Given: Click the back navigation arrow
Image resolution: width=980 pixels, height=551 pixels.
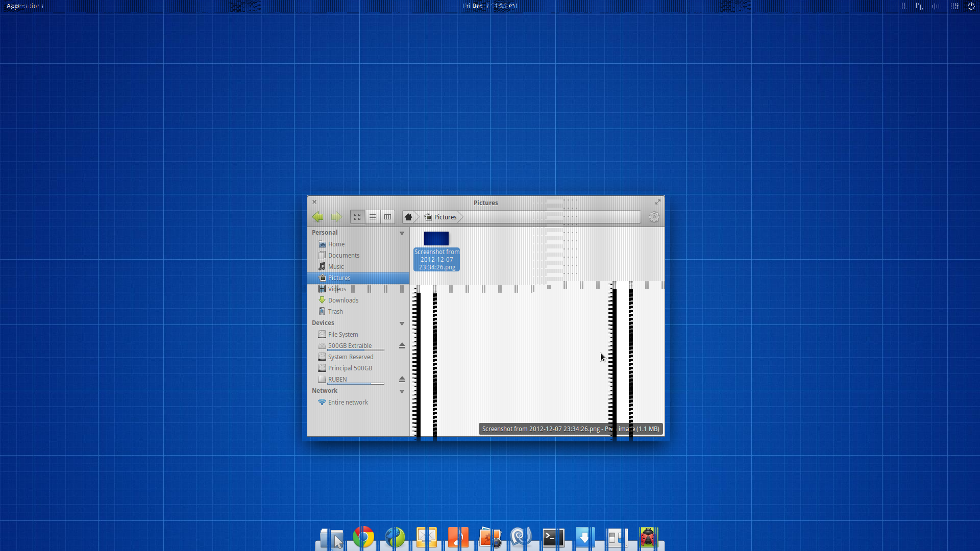Looking at the screenshot, I should 317,217.
